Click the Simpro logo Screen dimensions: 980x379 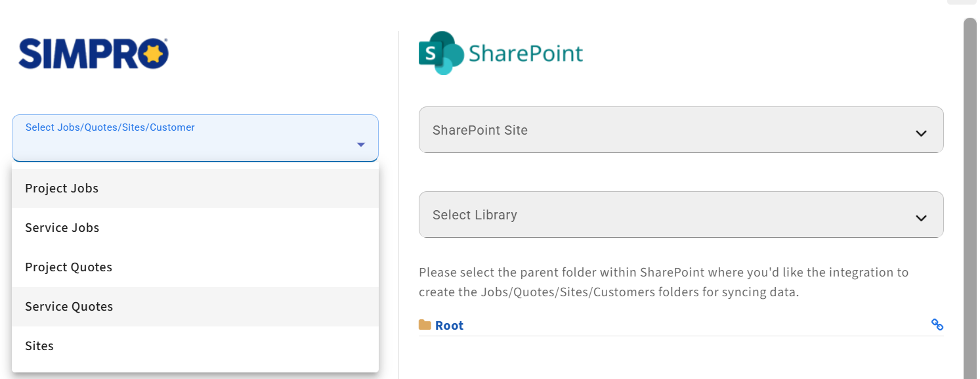[x=93, y=54]
